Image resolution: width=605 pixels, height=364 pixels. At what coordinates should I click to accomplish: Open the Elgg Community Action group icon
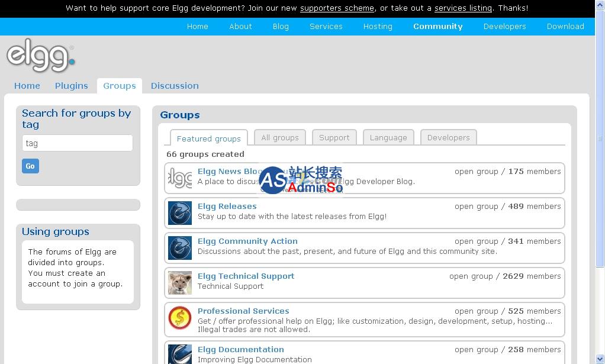coord(180,248)
